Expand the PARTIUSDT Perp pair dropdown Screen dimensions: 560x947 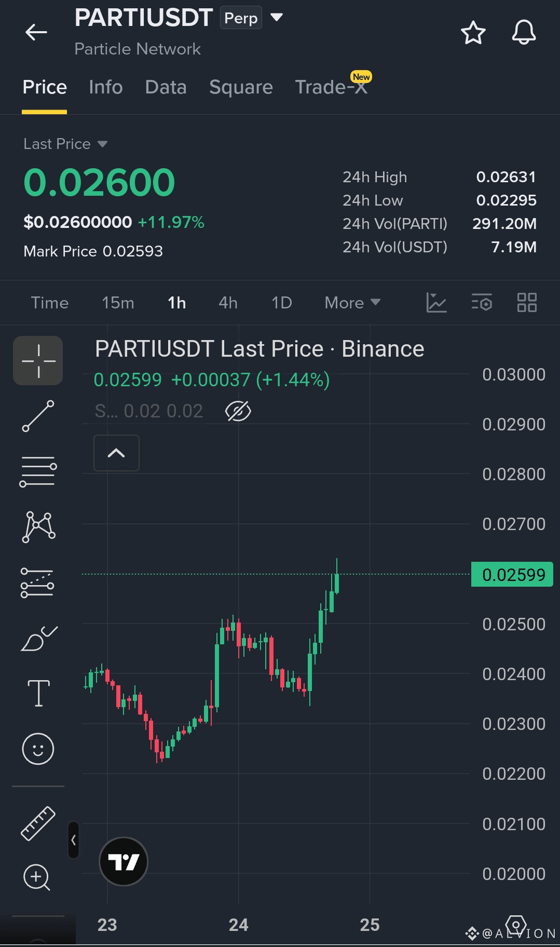click(x=277, y=17)
